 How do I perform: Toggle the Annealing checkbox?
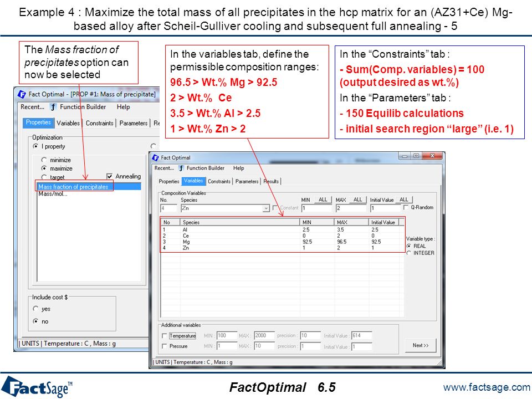(x=109, y=176)
